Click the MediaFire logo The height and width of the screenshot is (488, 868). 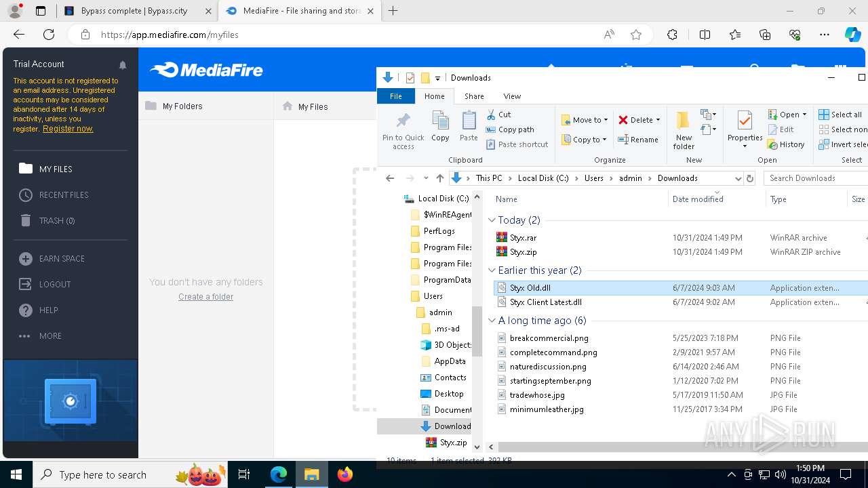(206, 70)
